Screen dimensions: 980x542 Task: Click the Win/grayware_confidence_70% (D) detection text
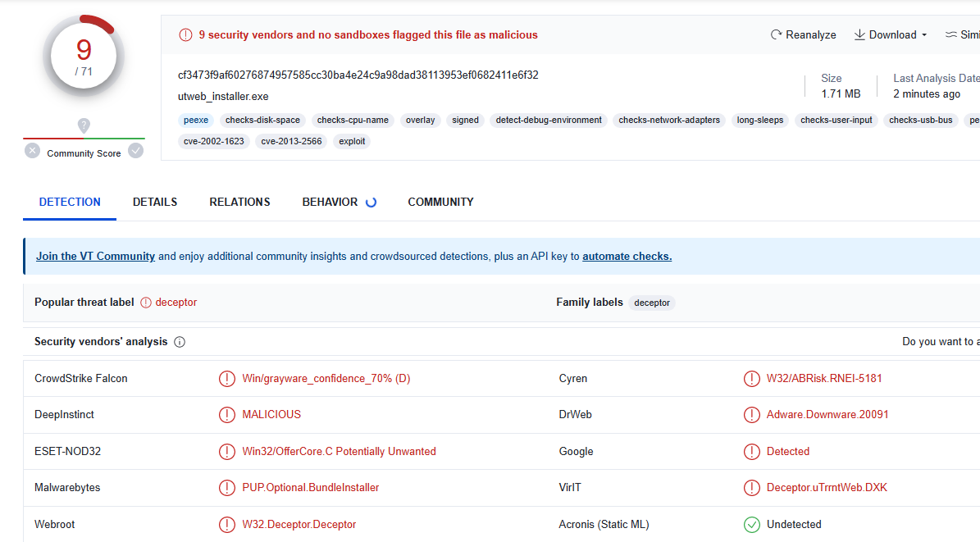(326, 378)
